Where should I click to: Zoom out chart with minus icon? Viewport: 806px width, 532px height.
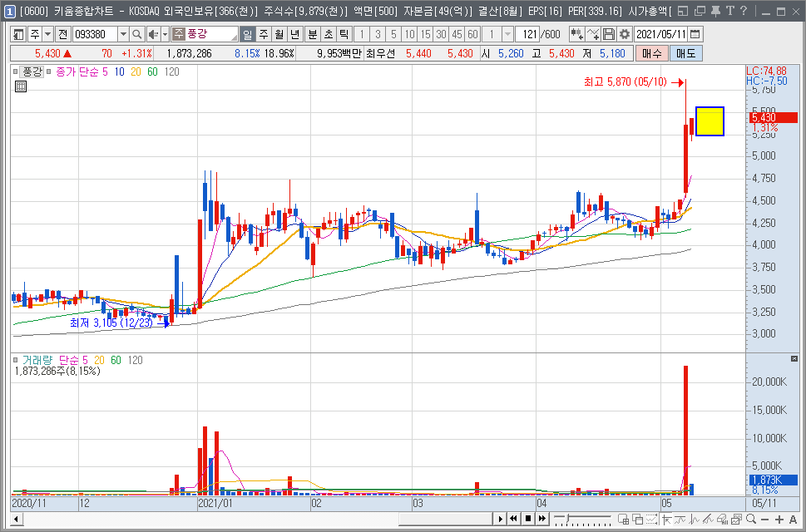click(x=765, y=520)
